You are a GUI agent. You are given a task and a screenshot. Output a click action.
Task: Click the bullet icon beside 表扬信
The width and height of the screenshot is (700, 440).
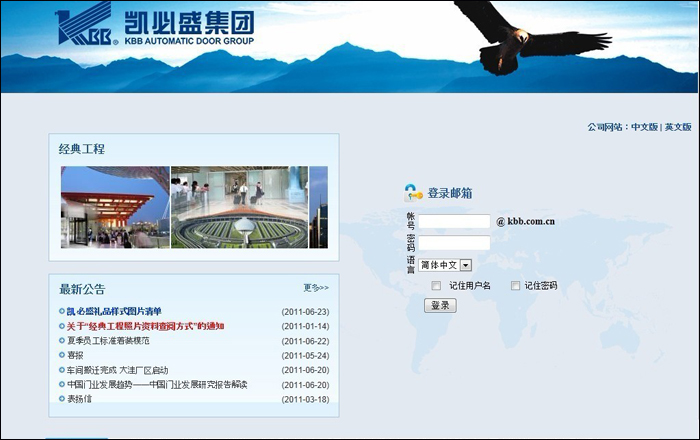(62, 399)
